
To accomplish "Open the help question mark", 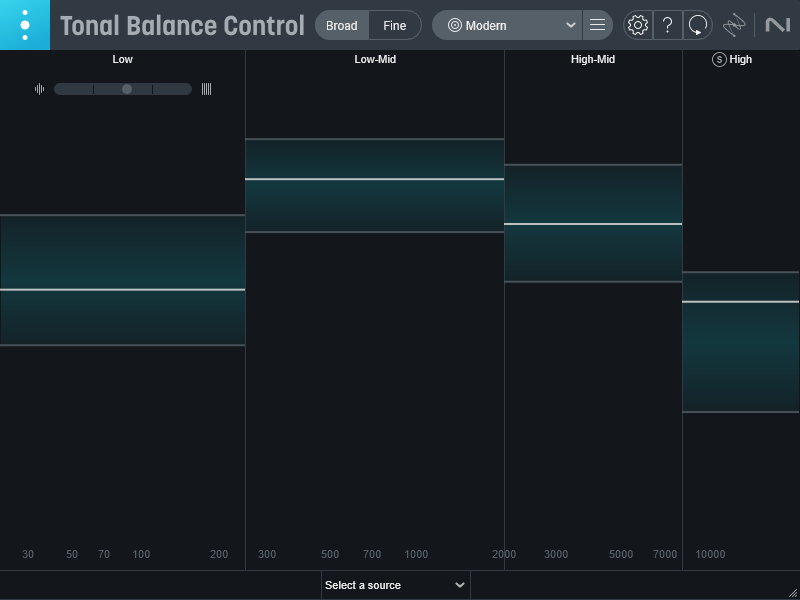I will (668, 25).
